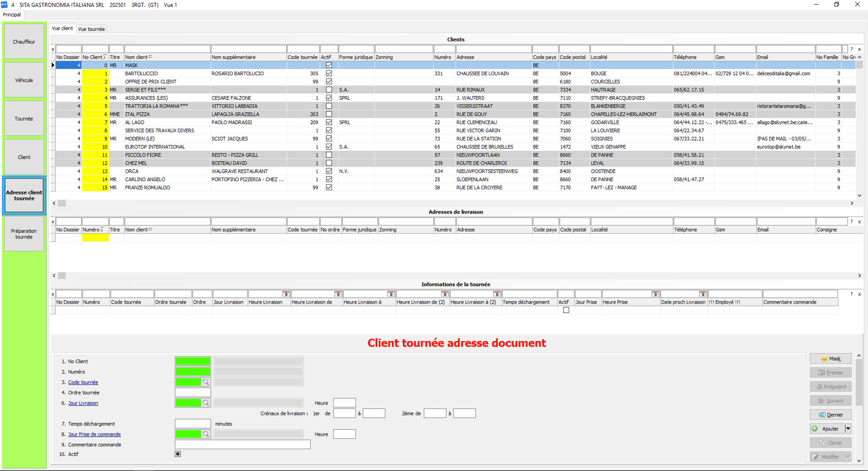
Task: Click Adresses de livraison horizontal scroll right arrow
Action: pyautogui.click(x=859, y=276)
